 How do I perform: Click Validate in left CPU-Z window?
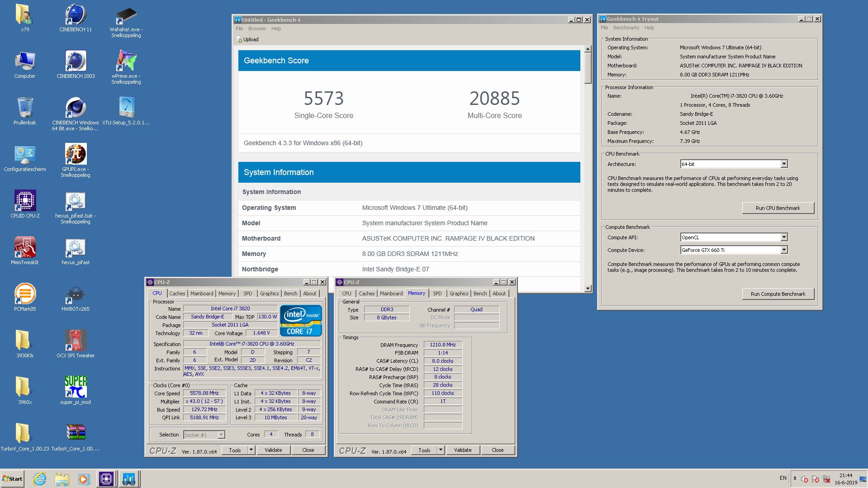[273, 450]
